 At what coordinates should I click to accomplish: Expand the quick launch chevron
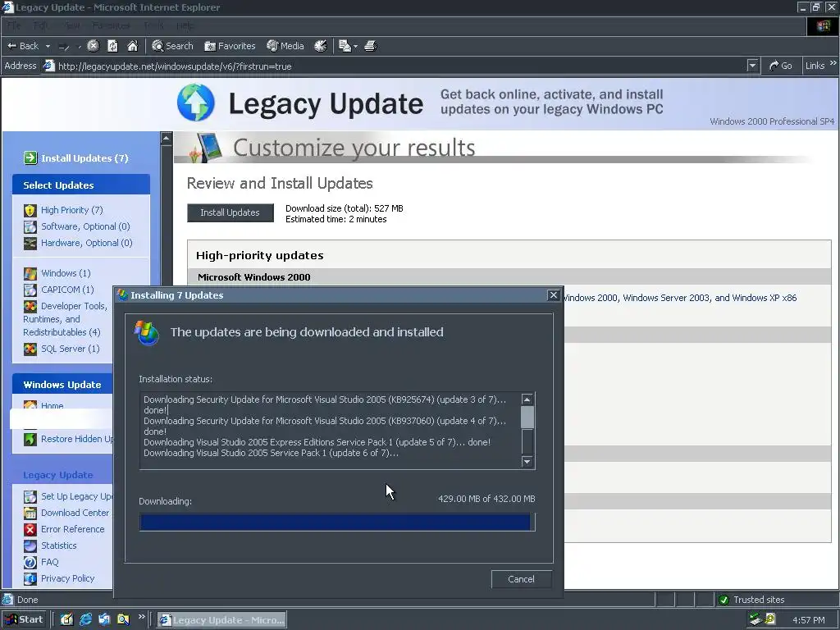141,617
